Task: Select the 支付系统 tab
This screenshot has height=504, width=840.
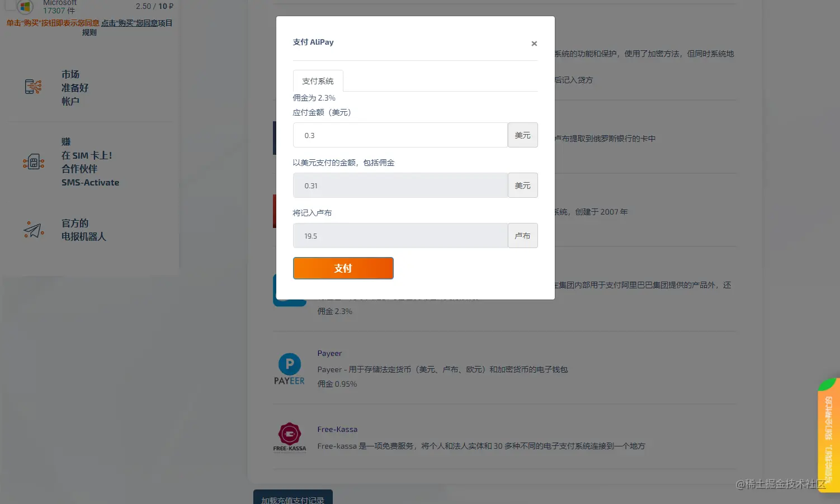Action: [x=318, y=81]
